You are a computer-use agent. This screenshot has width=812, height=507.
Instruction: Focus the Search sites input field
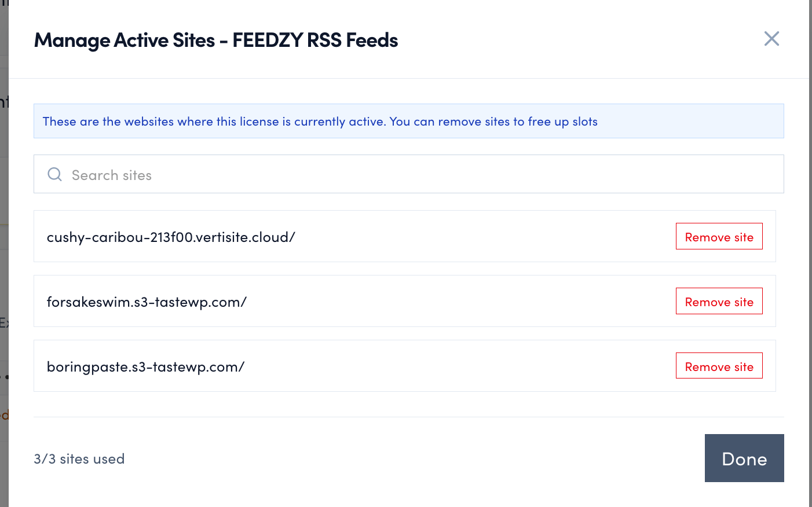(x=405, y=174)
